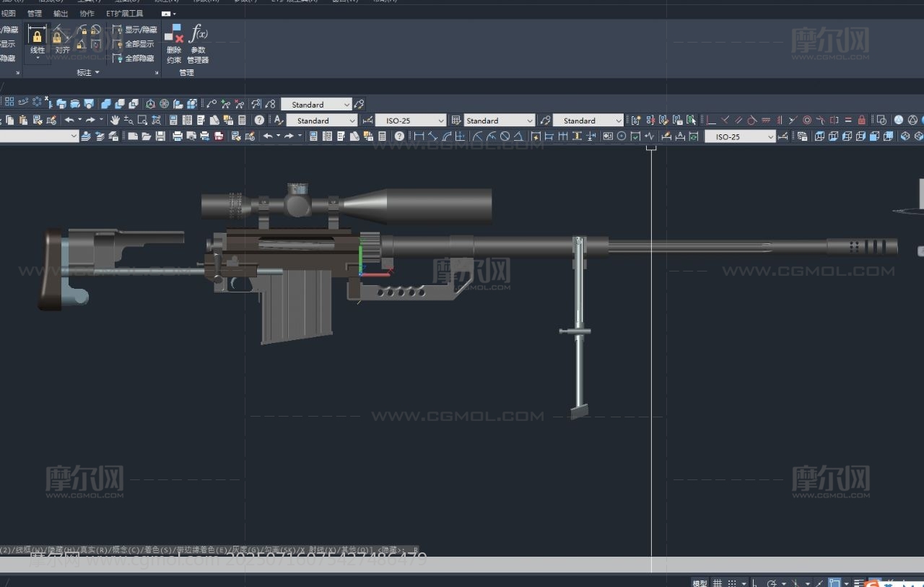Viewport: 924px width, 587px height.
Task: Click the Angular dimension tool icon
Action: [x=518, y=136]
